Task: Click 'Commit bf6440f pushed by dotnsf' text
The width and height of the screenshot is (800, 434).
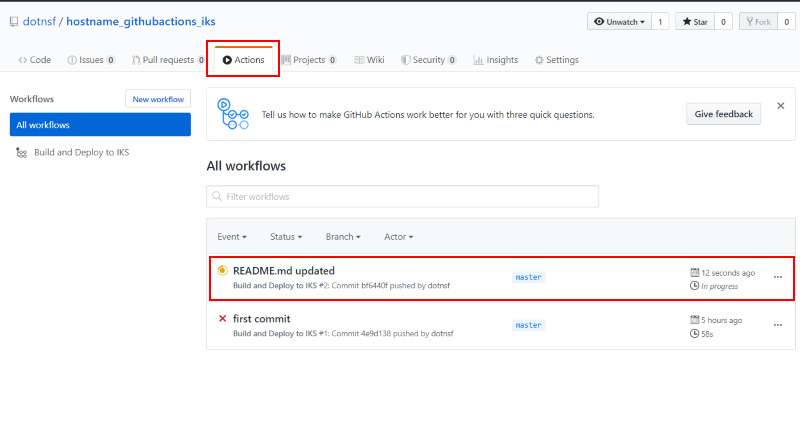Action: [x=391, y=286]
